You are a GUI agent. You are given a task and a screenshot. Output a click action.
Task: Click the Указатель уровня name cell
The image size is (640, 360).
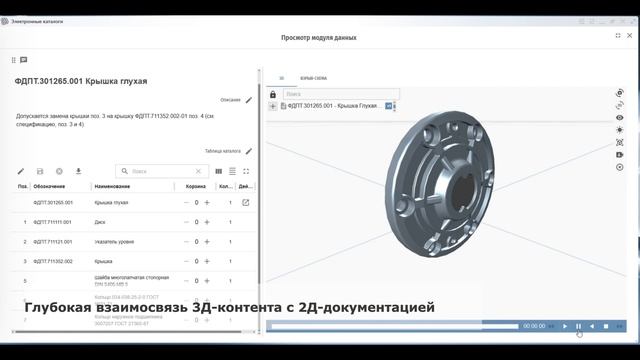114,242
